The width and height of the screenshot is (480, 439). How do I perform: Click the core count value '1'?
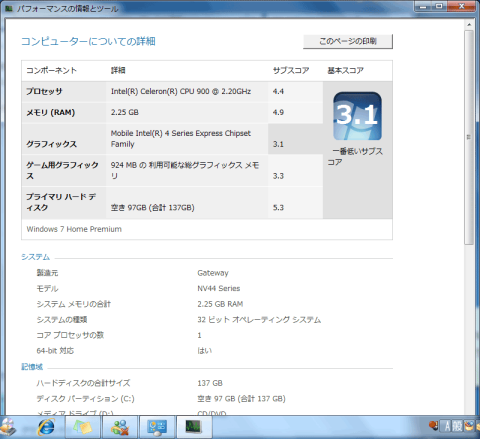(199, 335)
